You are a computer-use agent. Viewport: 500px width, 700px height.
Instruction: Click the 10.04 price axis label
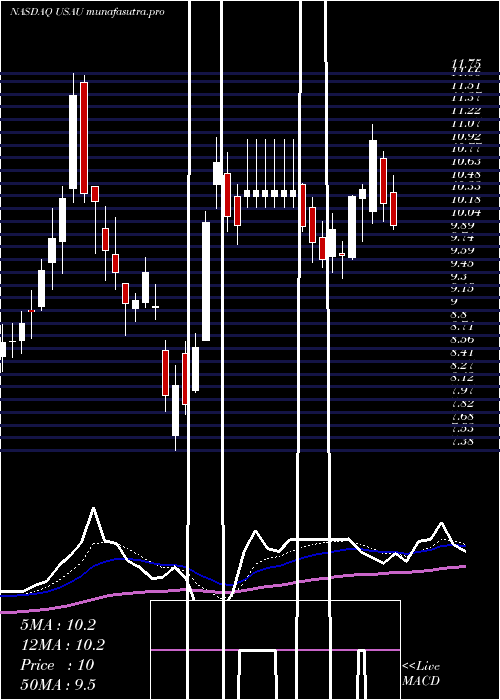coord(466,212)
